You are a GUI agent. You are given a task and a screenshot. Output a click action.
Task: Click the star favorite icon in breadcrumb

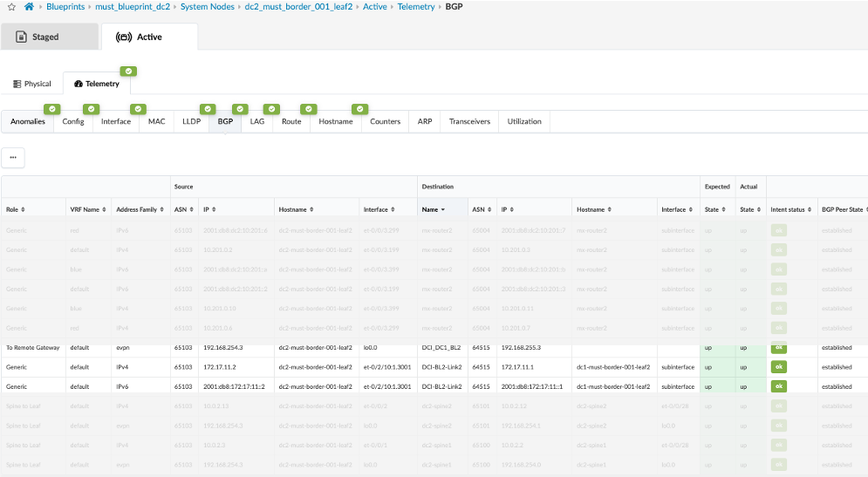pos(11,7)
